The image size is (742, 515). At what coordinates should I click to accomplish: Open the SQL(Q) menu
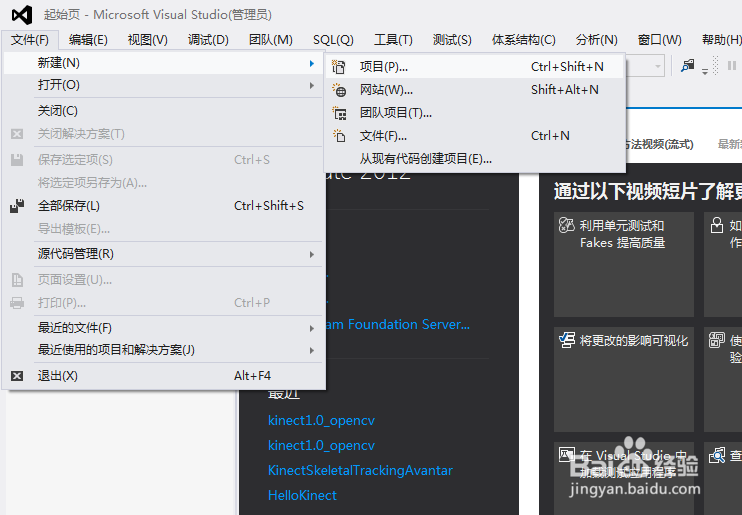[x=333, y=40]
